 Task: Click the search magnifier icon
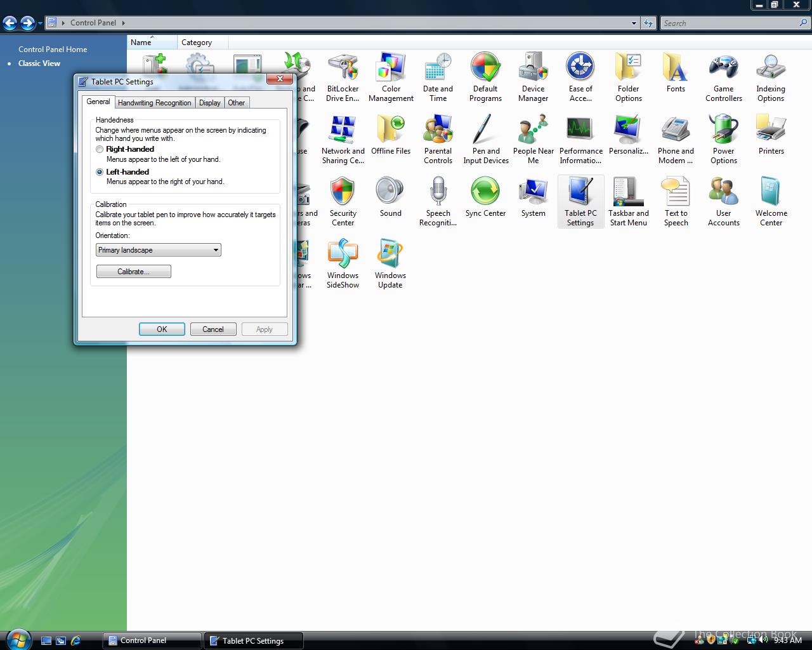(804, 23)
